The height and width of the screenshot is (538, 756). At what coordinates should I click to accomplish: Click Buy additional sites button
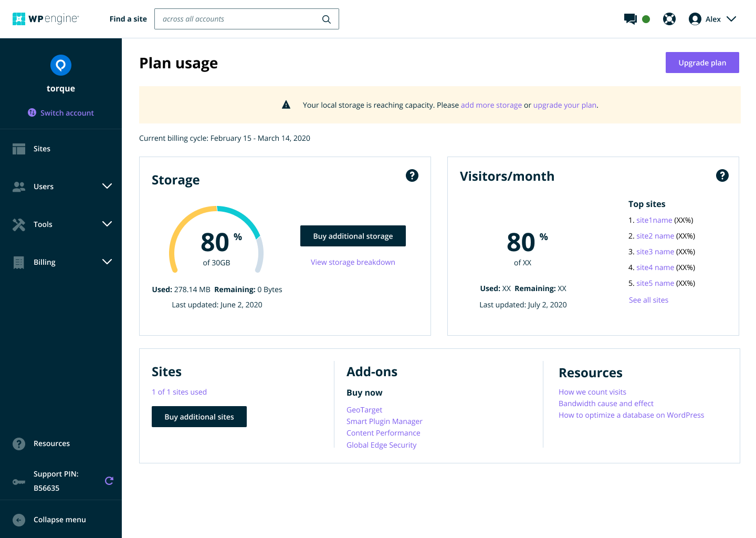(x=199, y=417)
